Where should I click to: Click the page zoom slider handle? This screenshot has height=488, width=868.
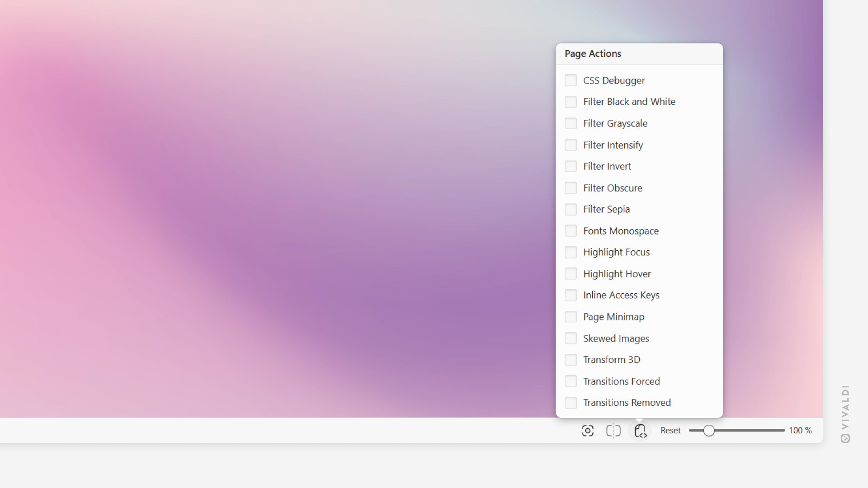click(x=708, y=431)
